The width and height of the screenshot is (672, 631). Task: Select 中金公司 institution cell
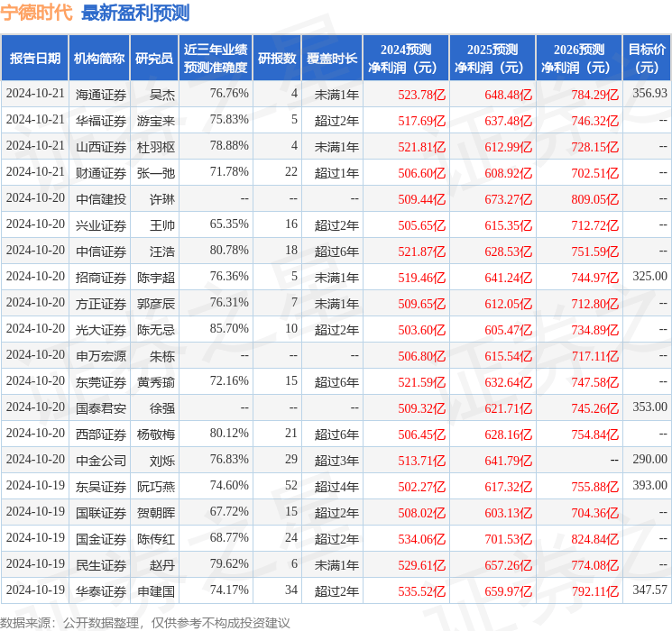point(101,460)
